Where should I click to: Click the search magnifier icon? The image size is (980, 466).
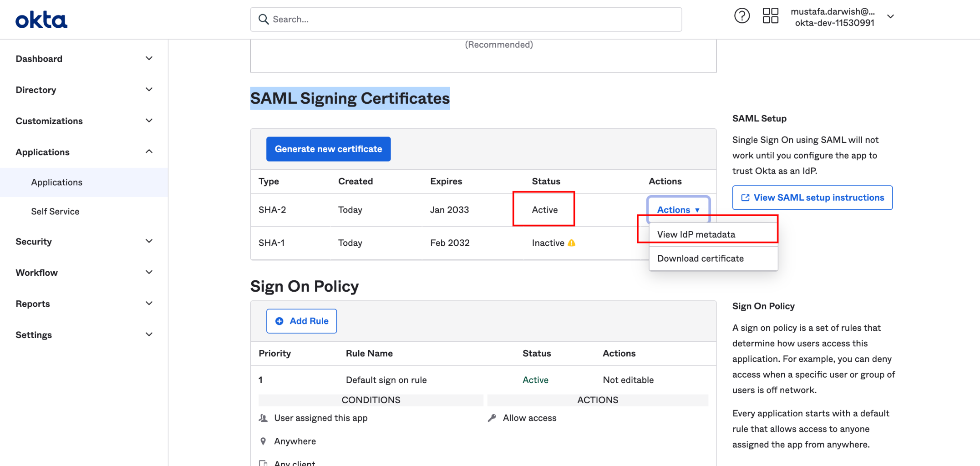(264, 19)
